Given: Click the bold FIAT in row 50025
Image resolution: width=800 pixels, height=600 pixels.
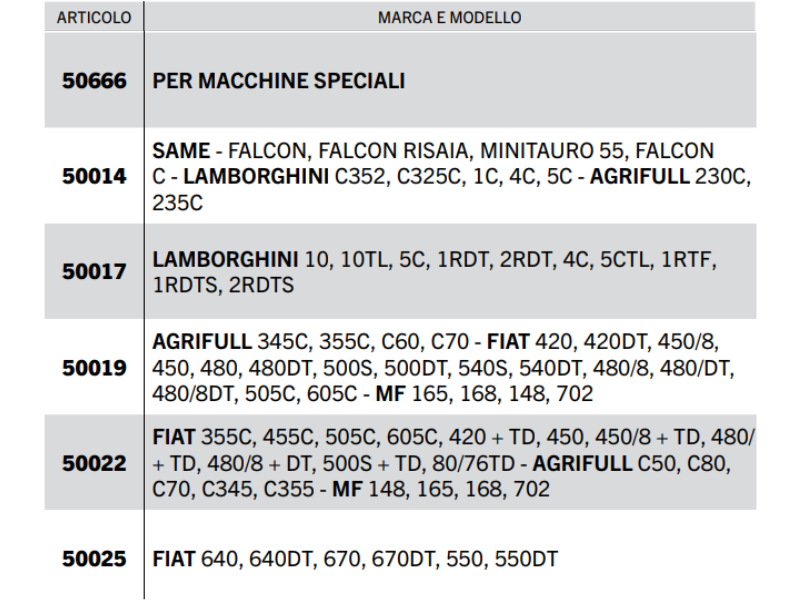Looking at the screenshot, I should [x=174, y=559].
